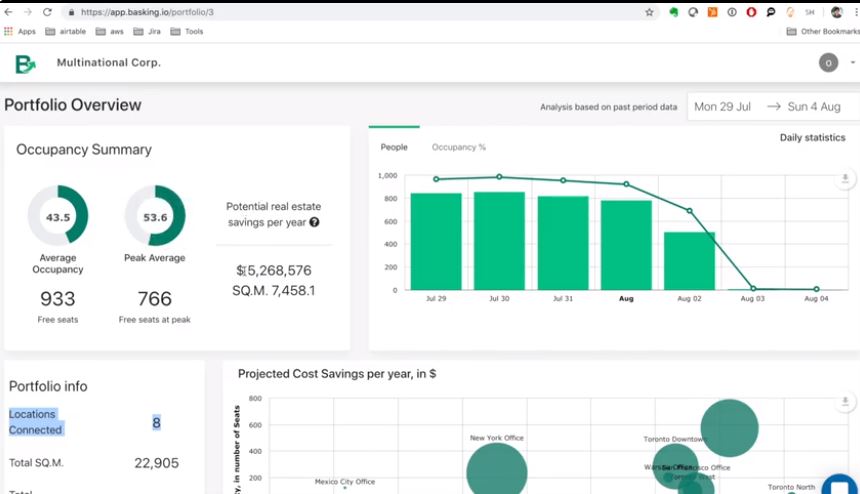Click the Multinational Corp. title

(x=109, y=63)
